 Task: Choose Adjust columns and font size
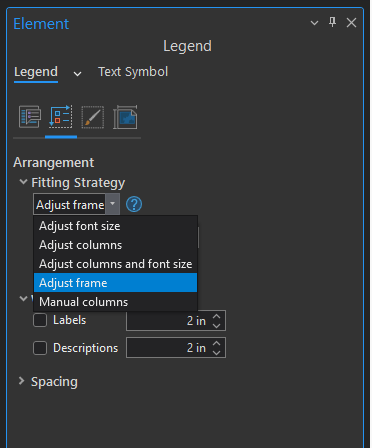tap(115, 264)
